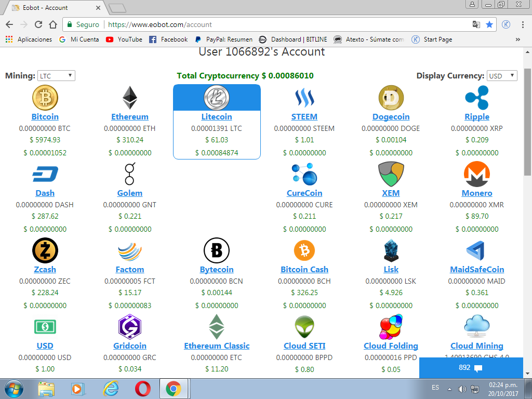532x399 pixels.
Task: Open the Atexto - Súmate bookmark
Action: tap(369, 39)
